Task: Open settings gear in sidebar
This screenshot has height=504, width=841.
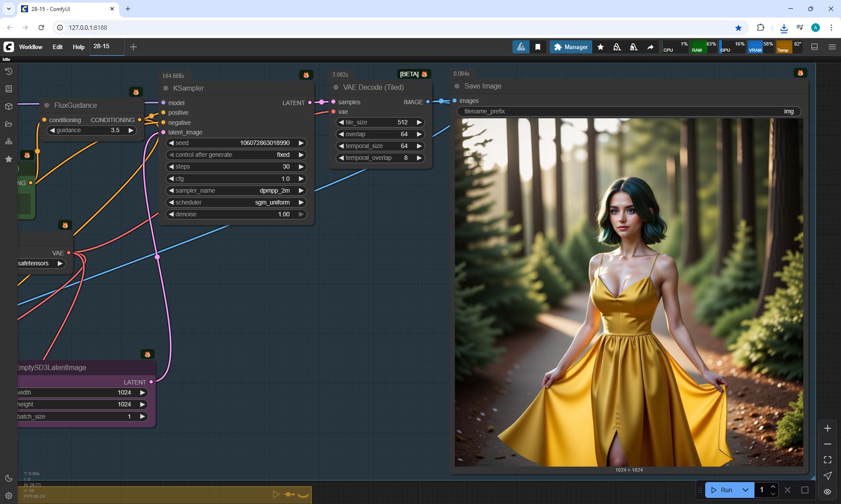Action: [9, 496]
